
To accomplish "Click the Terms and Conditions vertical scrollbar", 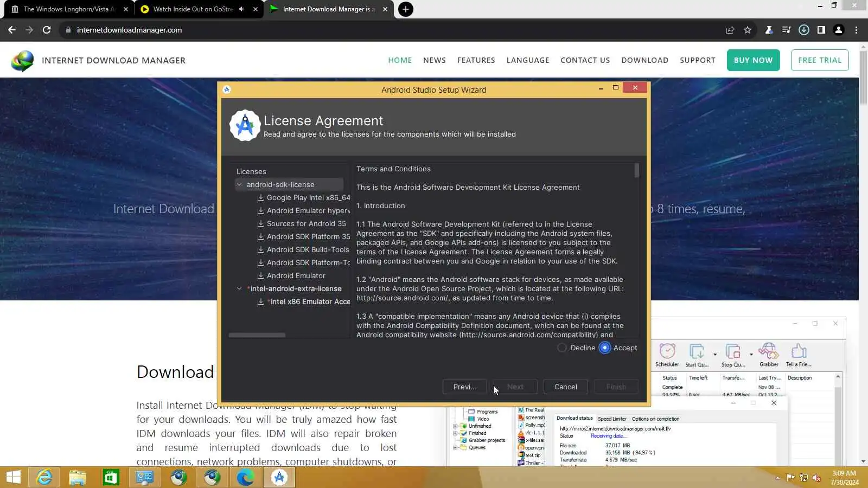I will 637,170.
